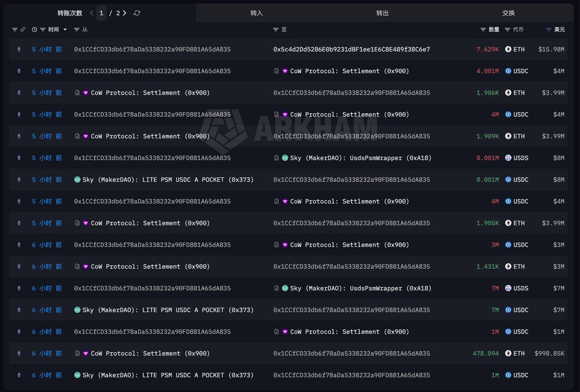Open recipient address 0x5c4d2Dd5286E0b9231dBF1ee1E6C8E489f38C6e7

(x=352, y=49)
